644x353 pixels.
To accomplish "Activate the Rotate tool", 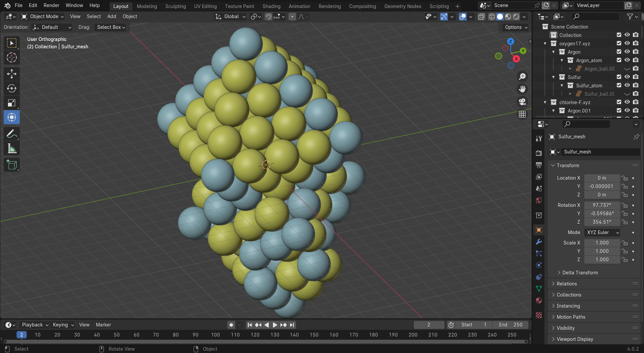I will 12,88.
